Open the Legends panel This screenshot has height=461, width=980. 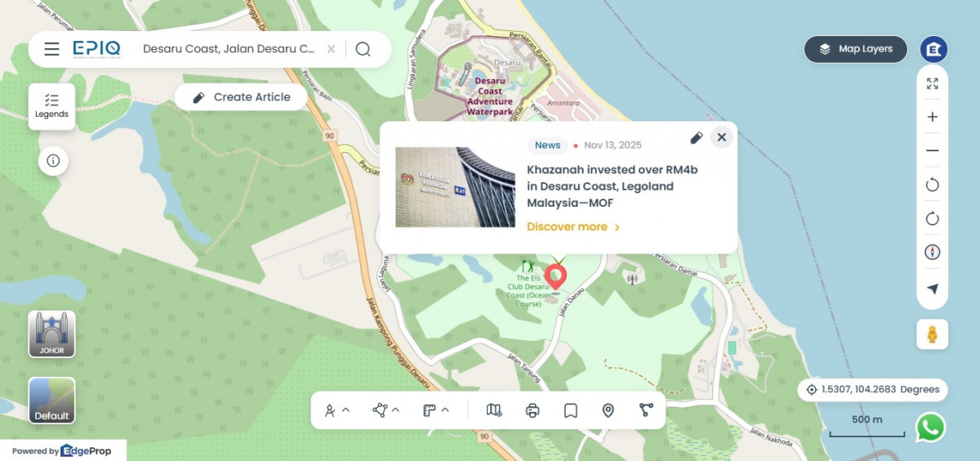click(x=51, y=106)
